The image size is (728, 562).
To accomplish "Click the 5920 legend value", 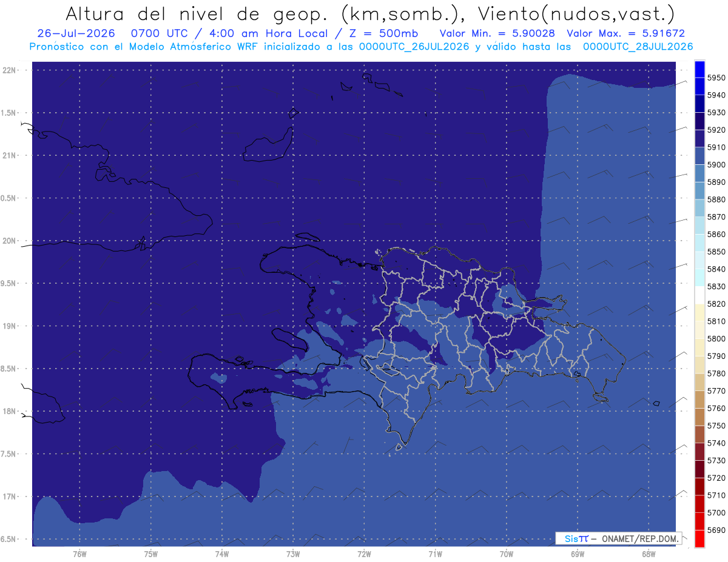I will pyautogui.click(x=716, y=130).
